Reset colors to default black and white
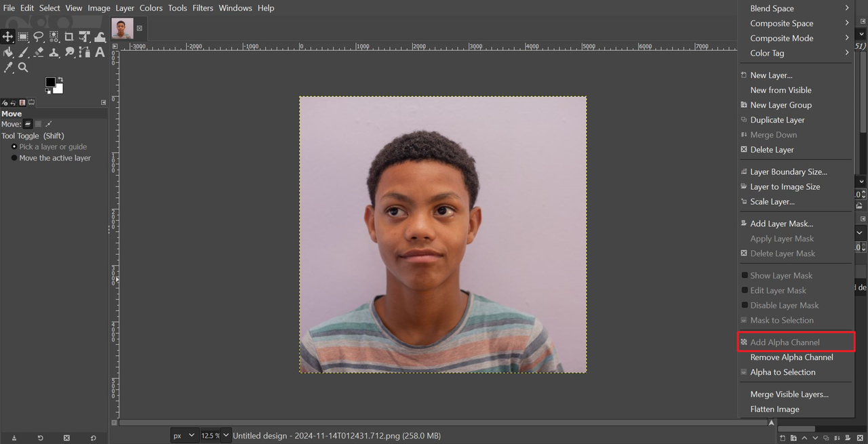The image size is (868, 444). point(47,91)
